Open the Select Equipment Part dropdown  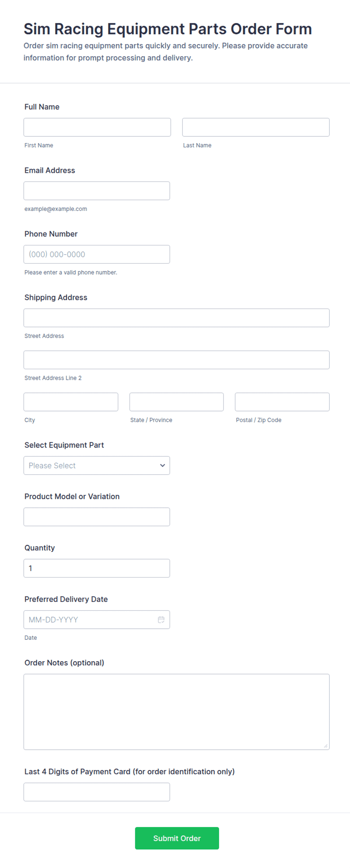point(96,465)
